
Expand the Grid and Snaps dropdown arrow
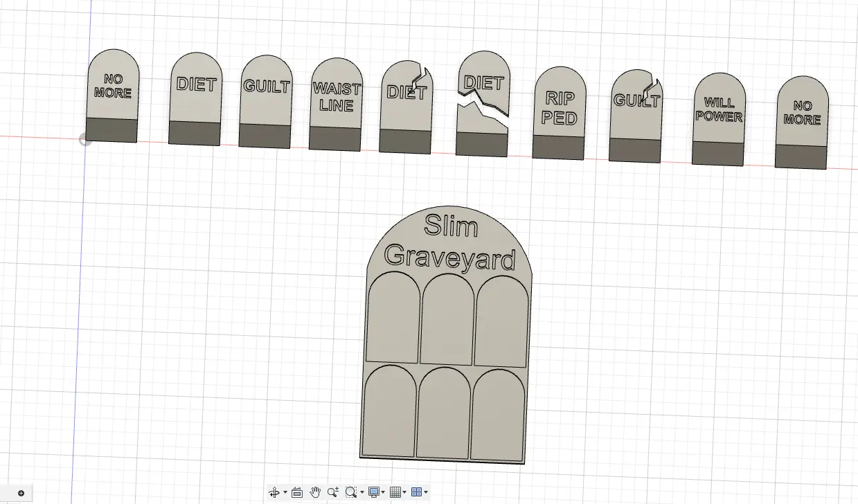pos(404,493)
